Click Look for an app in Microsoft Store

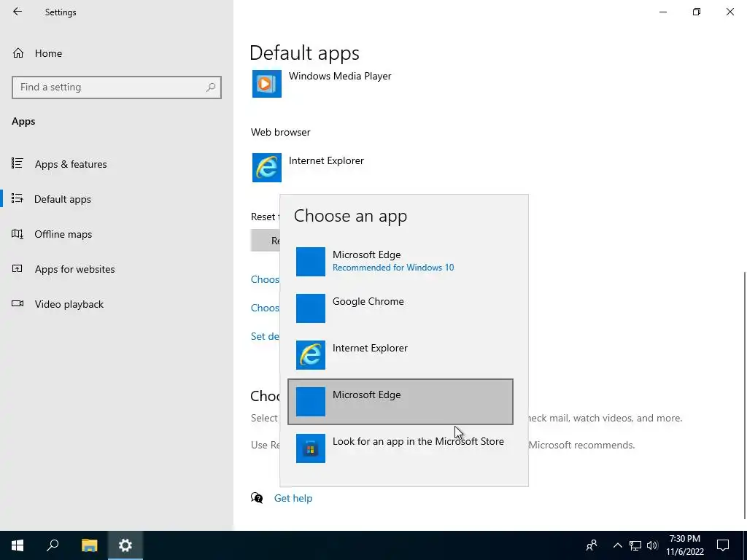pyautogui.click(x=400, y=448)
